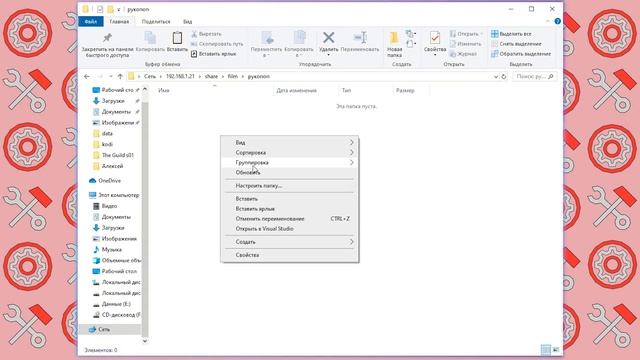This screenshot has width=640, height=360.
Task: Open recent locations dropdown arrow
Action: point(110,76)
